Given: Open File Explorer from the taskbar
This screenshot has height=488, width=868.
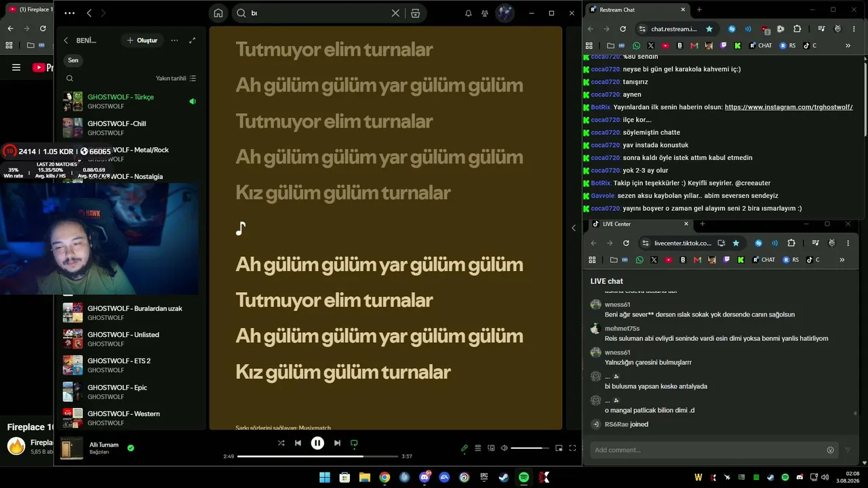Looking at the screenshot, I should [365, 477].
